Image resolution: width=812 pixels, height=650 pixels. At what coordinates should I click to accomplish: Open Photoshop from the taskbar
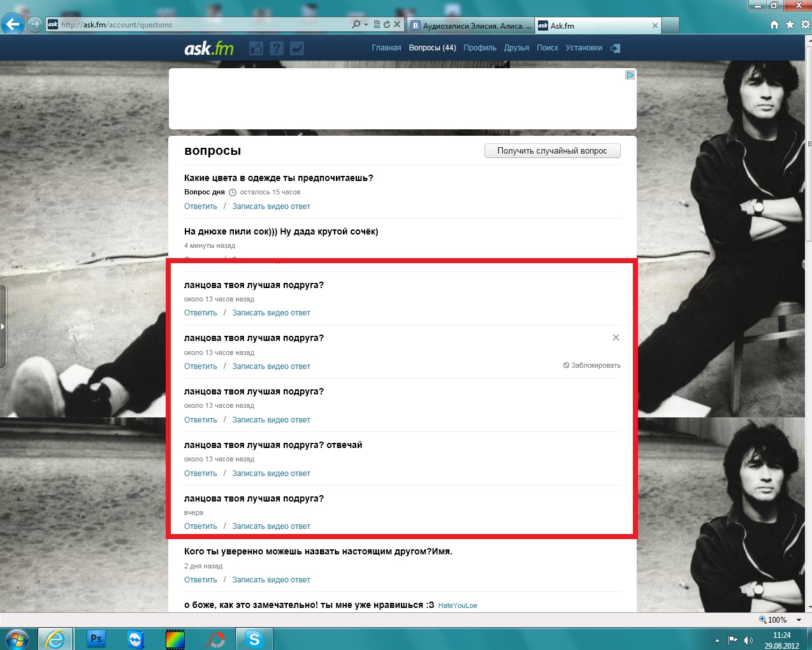pyautogui.click(x=96, y=639)
